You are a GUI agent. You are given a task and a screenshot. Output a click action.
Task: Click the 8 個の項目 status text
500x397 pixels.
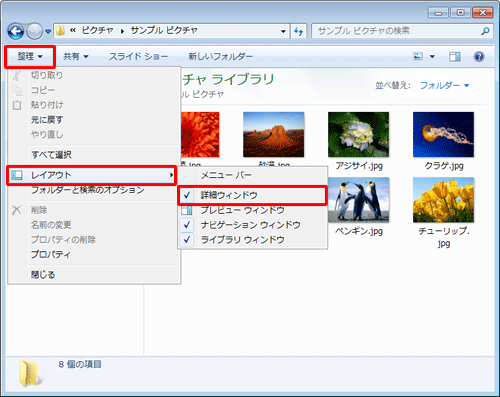(80, 364)
